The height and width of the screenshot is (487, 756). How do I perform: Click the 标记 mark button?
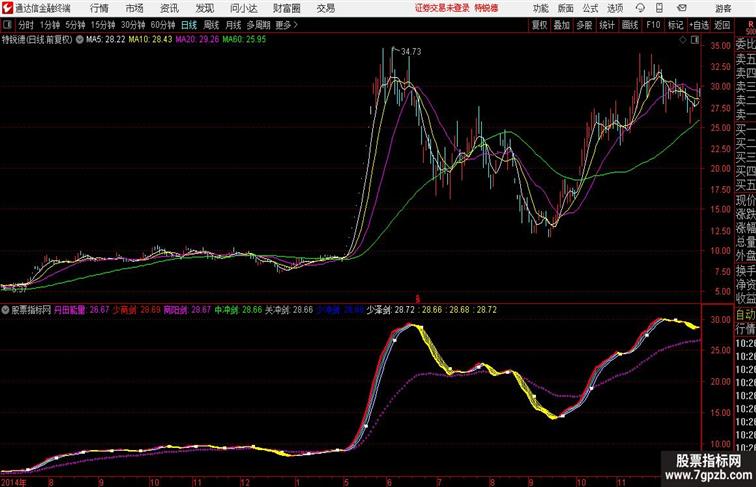tap(675, 25)
